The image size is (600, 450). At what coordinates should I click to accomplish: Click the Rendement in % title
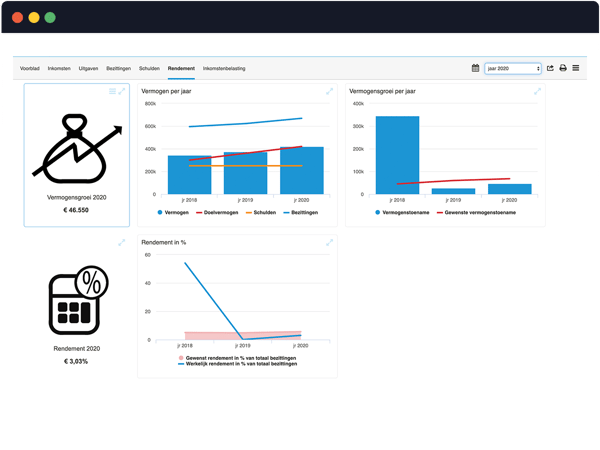tap(163, 242)
